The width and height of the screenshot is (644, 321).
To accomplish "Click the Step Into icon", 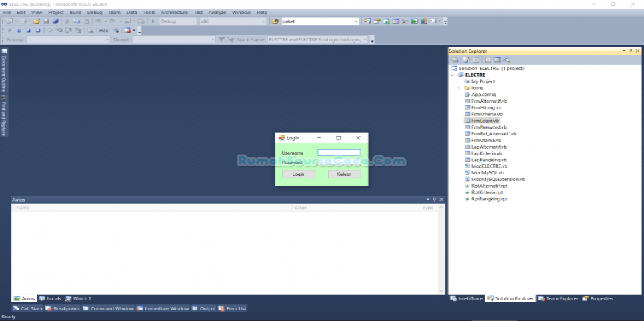I will [x=59, y=31].
